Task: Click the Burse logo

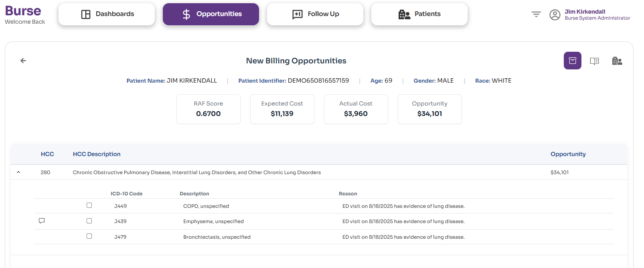Action: pyautogui.click(x=23, y=11)
